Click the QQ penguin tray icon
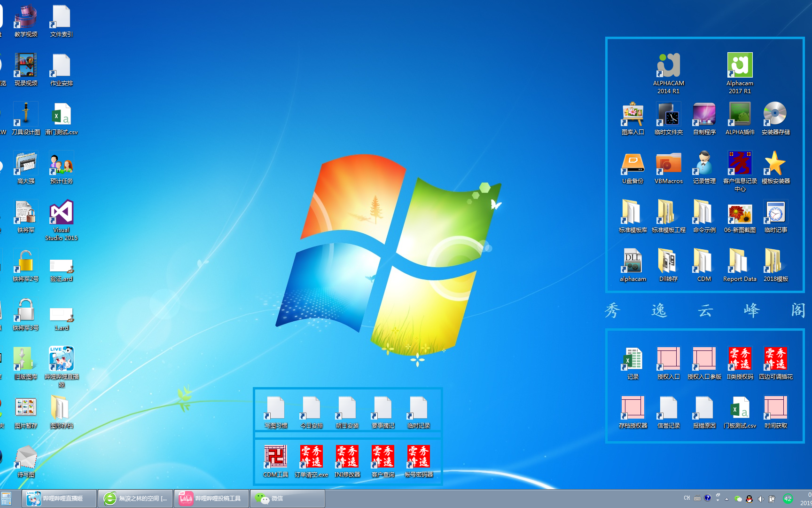 [749, 499]
